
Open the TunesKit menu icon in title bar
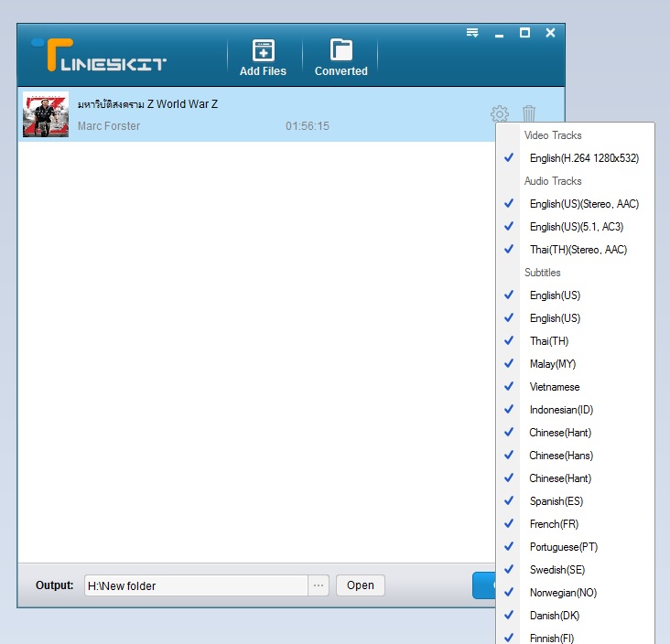(x=472, y=33)
